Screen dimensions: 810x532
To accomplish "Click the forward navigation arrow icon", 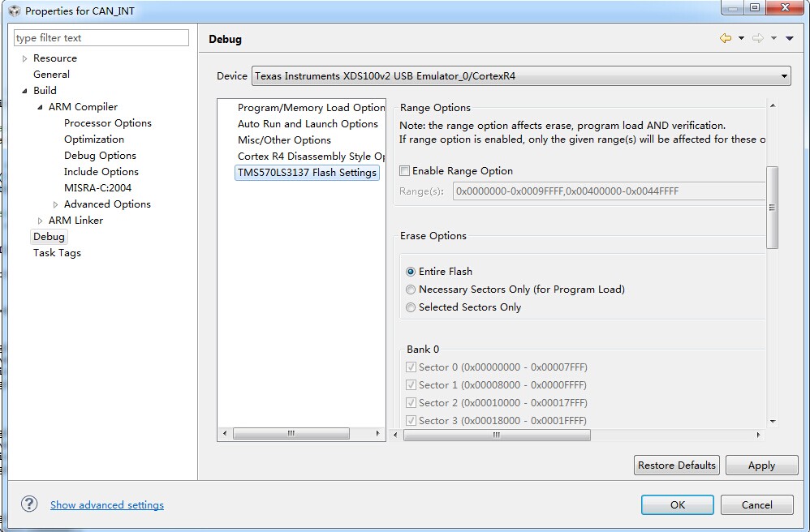I will (757, 38).
